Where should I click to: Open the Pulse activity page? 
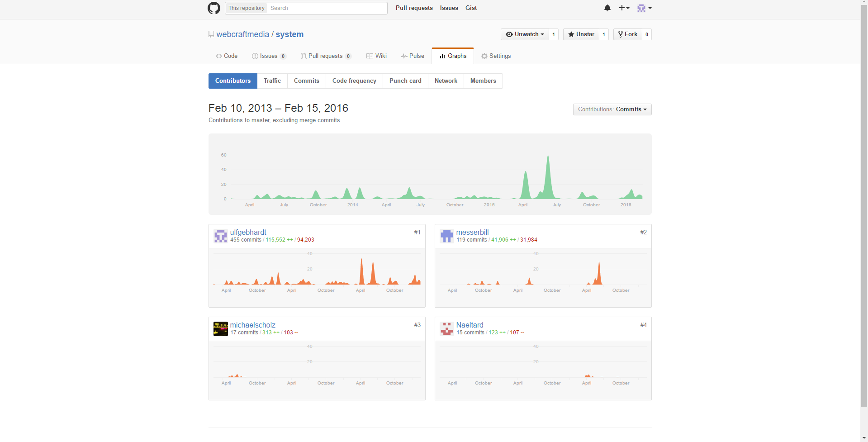coord(413,56)
